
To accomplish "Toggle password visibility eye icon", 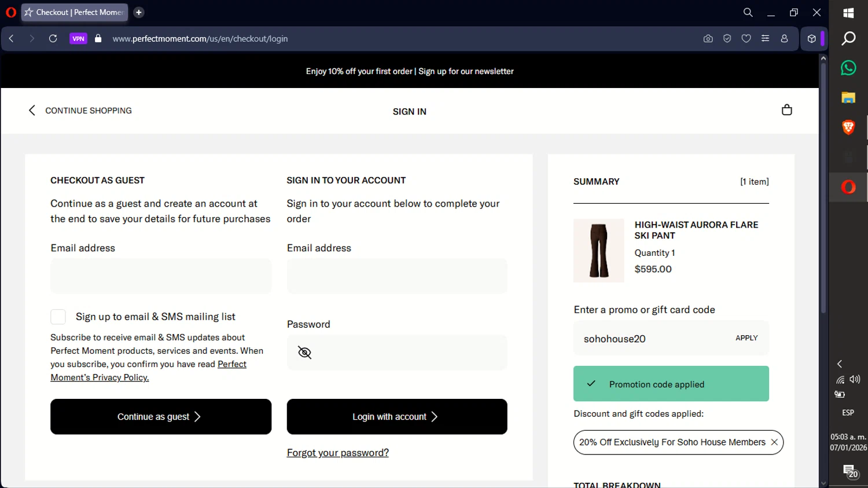I will coord(304,353).
